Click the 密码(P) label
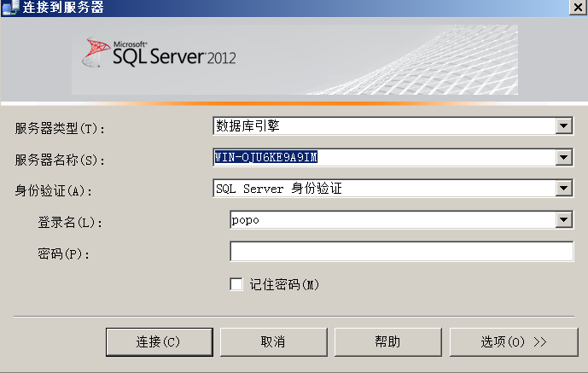588x373 pixels. point(64,254)
